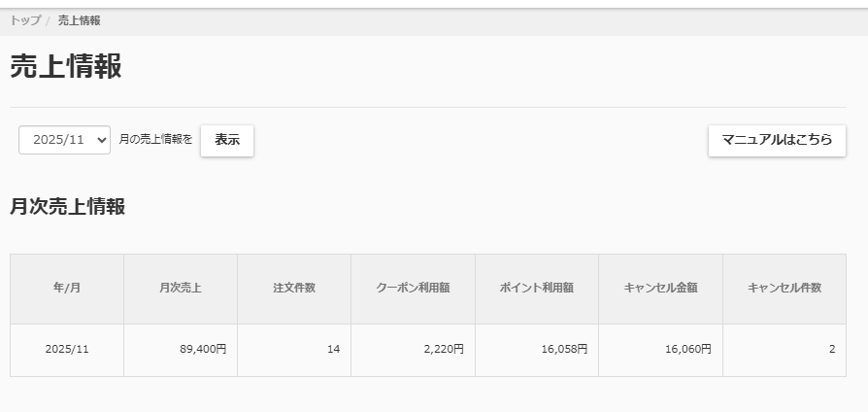Select the クーポン利用額 column header

(413, 289)
